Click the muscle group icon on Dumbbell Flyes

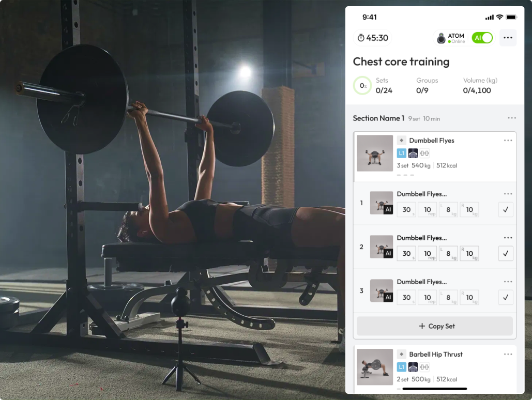coord(413,153)
